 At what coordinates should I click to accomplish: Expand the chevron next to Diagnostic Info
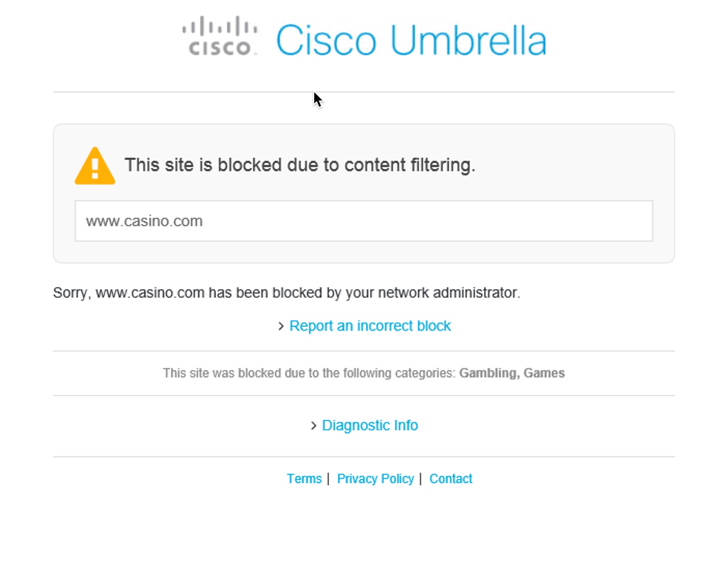(x=314, y=426)
